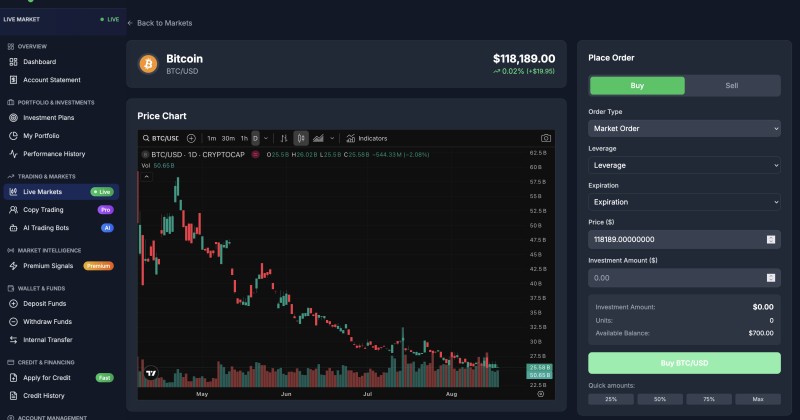Click the Apply for Credit document icon
Image resolution: width=800 pixels, height=420 pixels.
[13, 378]
